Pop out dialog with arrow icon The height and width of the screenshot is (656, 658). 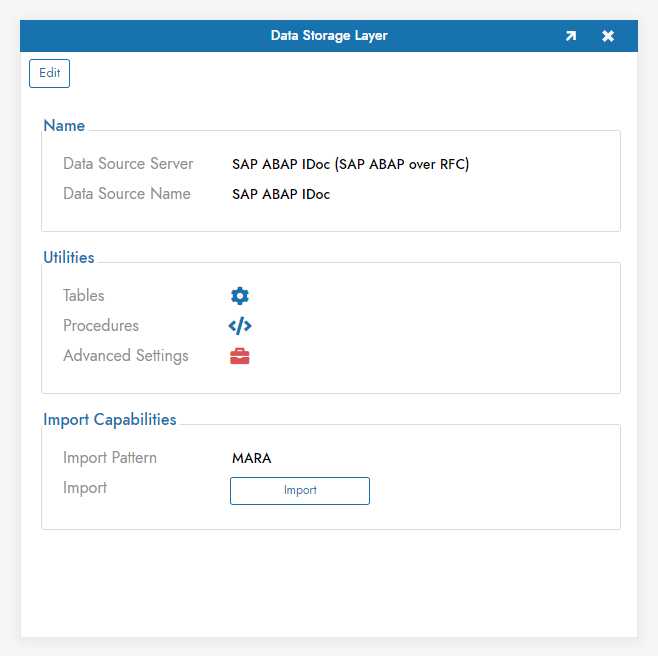point(570,36)
